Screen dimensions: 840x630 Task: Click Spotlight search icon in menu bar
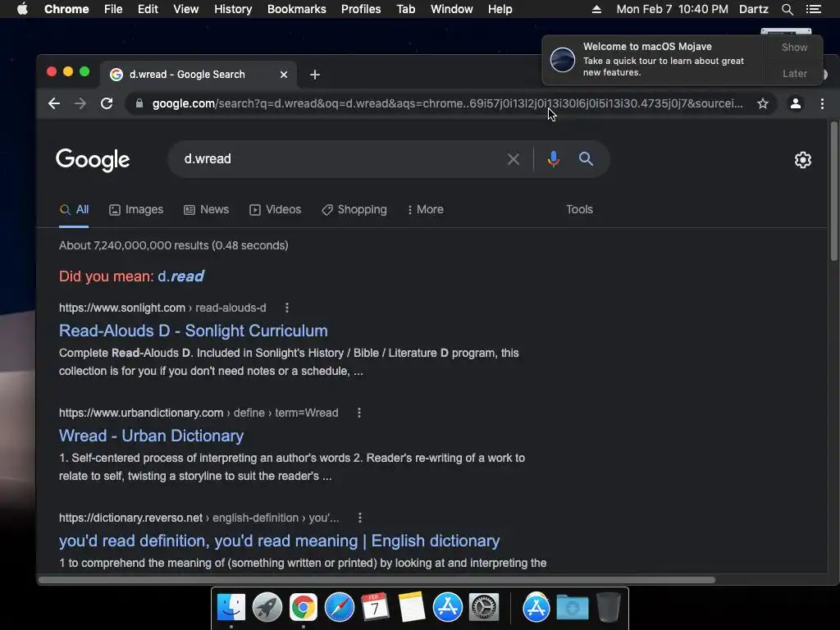pyautogui.click(x=787, y=9)
